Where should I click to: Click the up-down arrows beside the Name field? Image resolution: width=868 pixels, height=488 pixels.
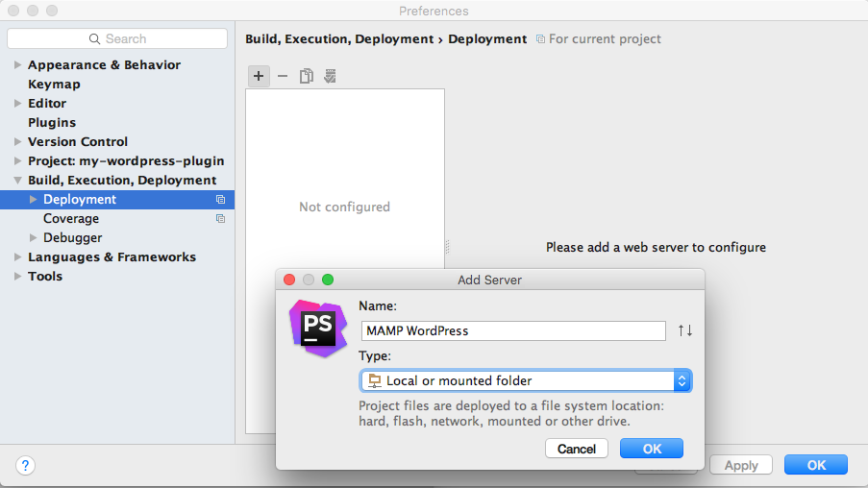pos(685,330)
